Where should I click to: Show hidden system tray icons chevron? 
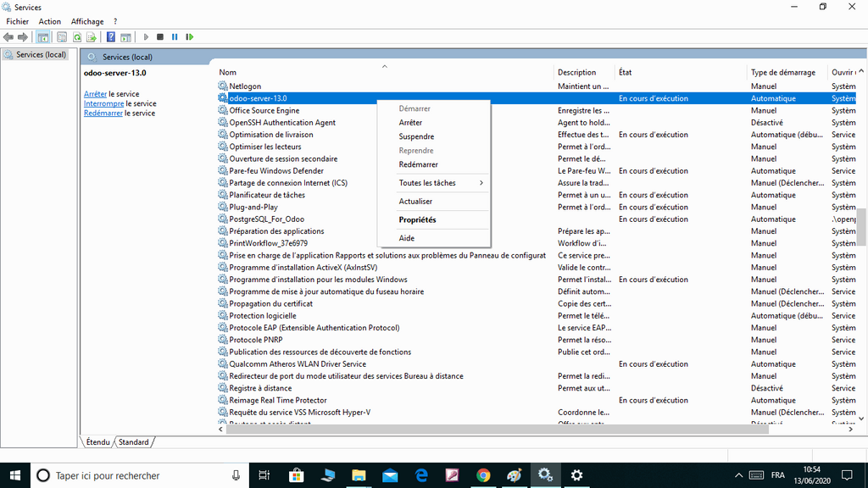pos(738,475)
